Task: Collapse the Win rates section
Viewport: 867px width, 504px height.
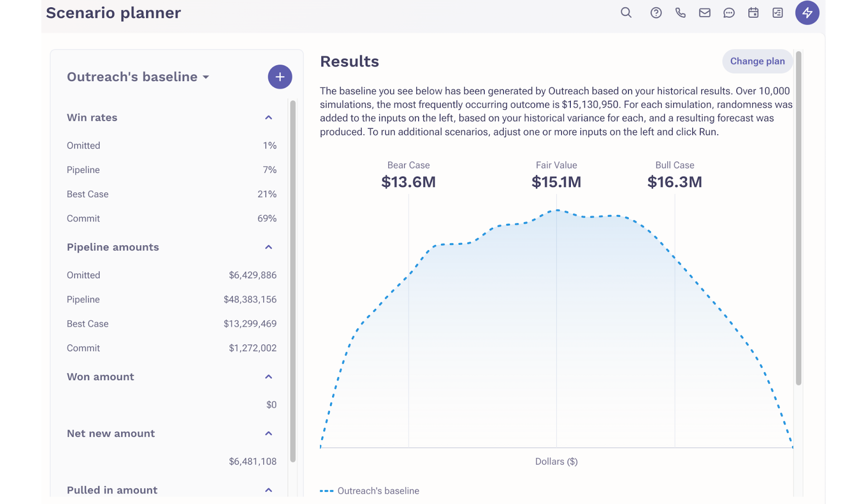Action: pyautogui.click(x=269, y=118)
